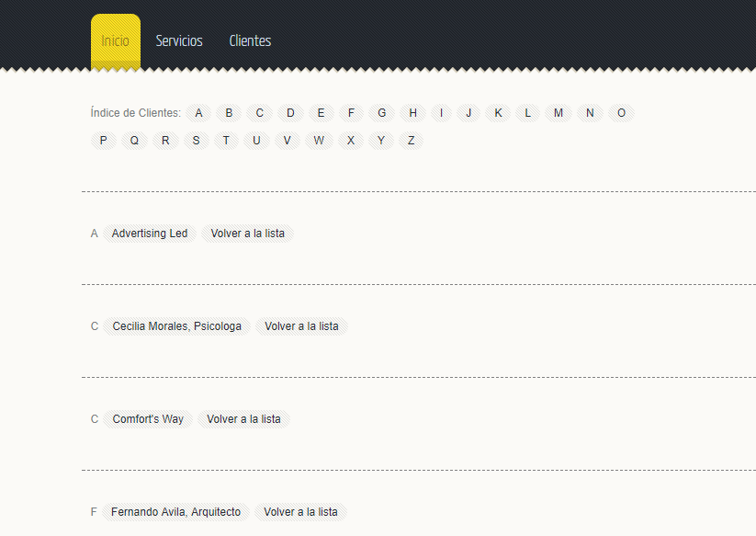
Task: Pick letter U in client index
Action: click(x=256, y=141)
